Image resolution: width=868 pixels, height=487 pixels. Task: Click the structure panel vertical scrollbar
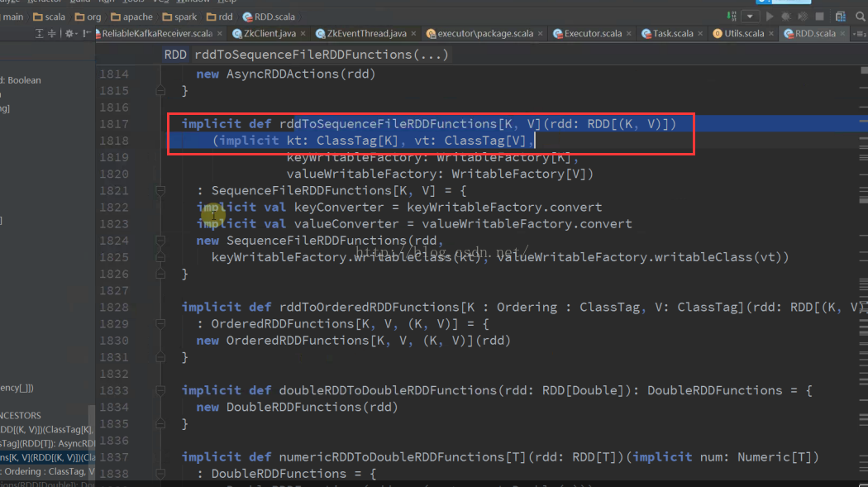pos(91,442)
